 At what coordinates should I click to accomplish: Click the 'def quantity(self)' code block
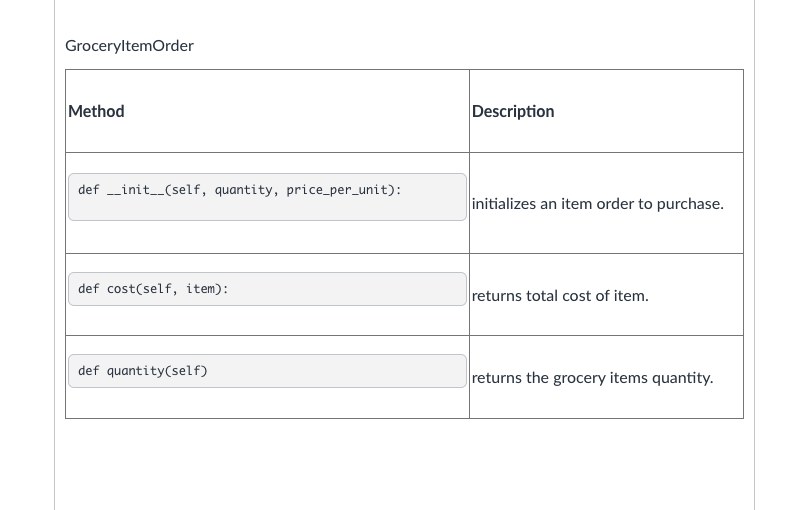pyautogui.click(x=267, y=371)
